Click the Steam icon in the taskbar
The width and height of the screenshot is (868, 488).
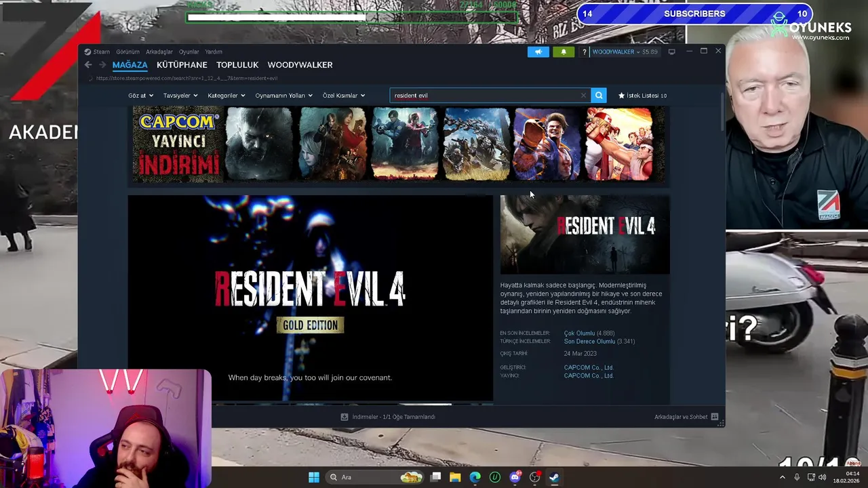tap(554, 477)
